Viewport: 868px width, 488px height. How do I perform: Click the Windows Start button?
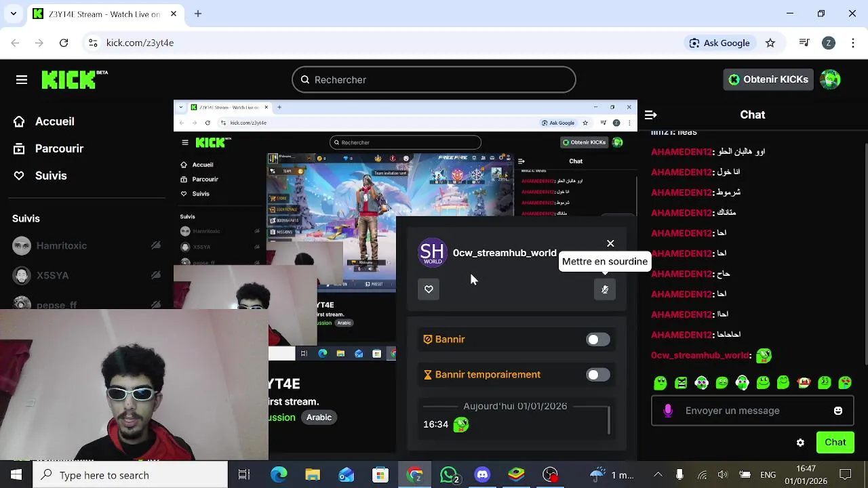[16, 475]
